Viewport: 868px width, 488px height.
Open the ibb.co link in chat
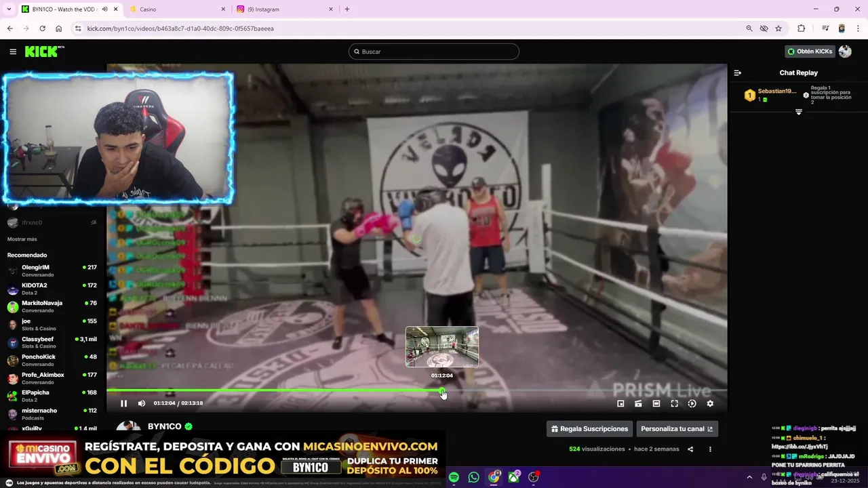800,447
